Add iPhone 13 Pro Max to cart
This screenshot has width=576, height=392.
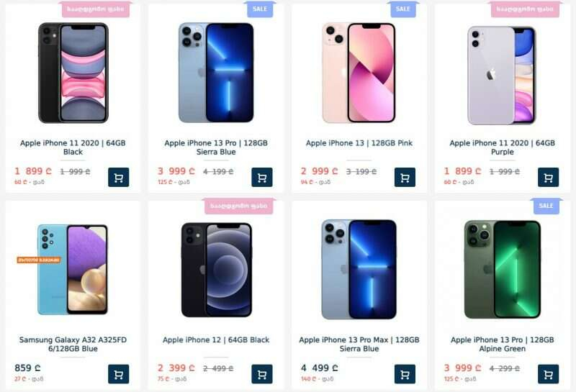(405, 374)
